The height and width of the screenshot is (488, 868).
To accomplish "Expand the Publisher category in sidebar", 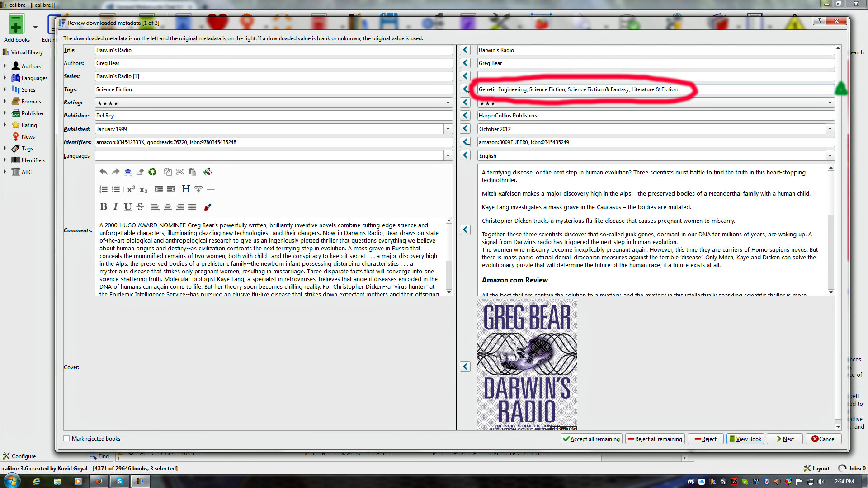I will [x=5, y=113].
